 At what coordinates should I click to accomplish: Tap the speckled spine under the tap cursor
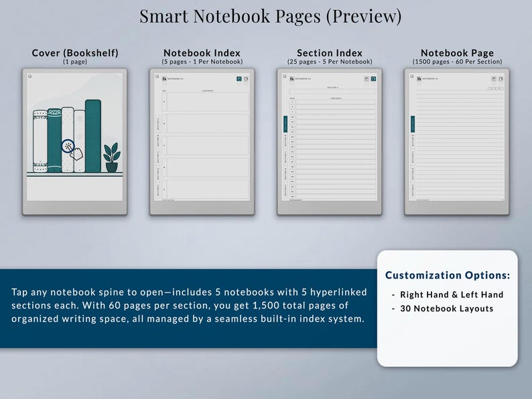pyautogui.click(x=68, y=140)
